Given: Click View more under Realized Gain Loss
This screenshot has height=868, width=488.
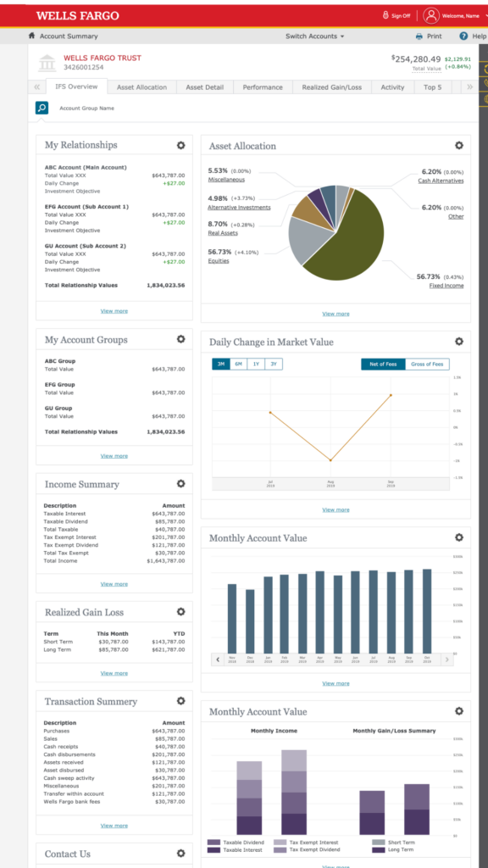Looking at the screenshot, I should point(114,673).
